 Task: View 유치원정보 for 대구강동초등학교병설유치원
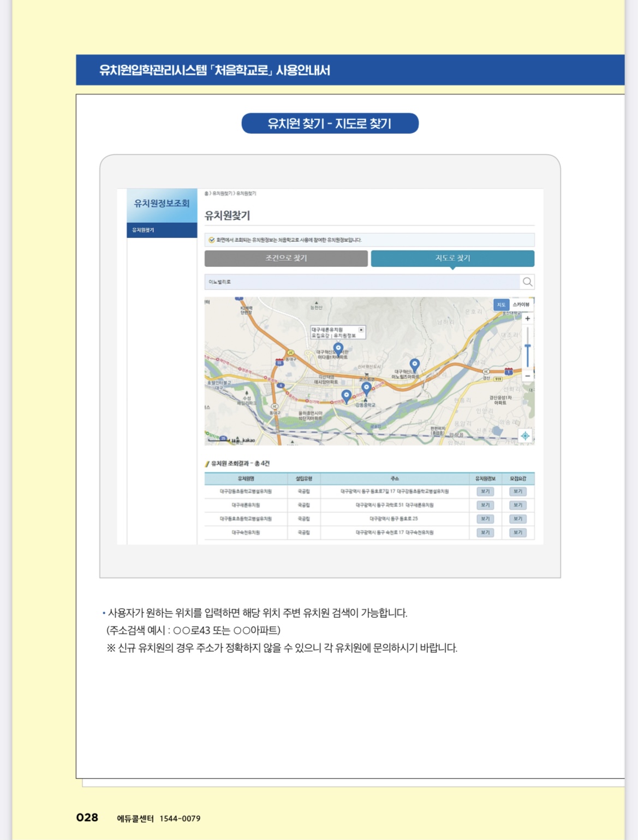(485, 491)
